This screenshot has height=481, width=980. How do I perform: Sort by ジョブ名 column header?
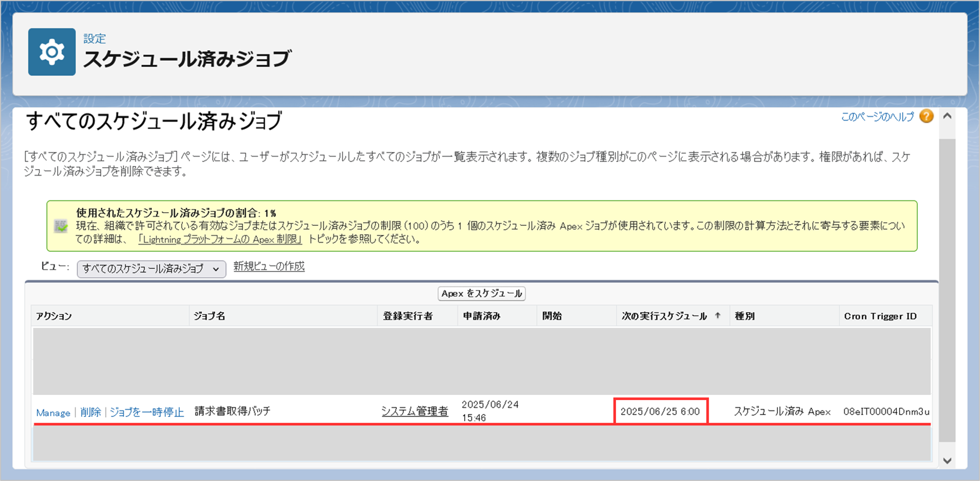[x=210, y=316]
